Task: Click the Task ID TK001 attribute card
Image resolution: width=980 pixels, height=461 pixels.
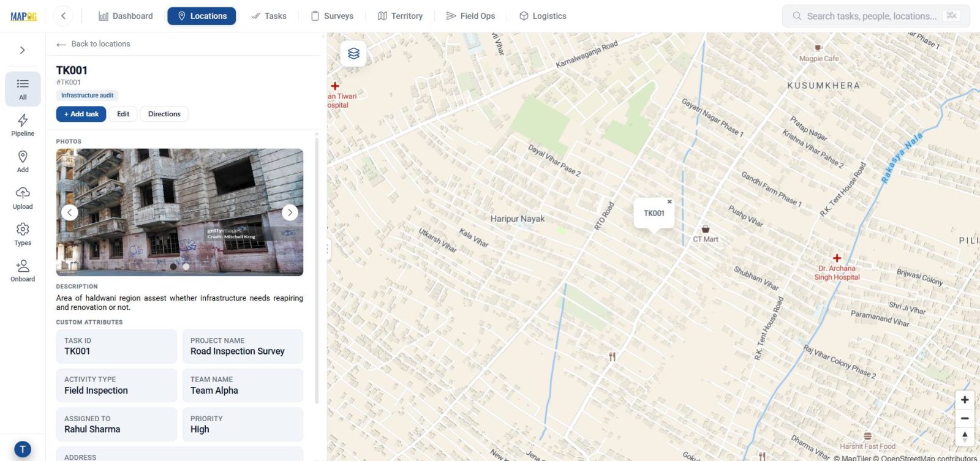Action: [x=116, y=347]
